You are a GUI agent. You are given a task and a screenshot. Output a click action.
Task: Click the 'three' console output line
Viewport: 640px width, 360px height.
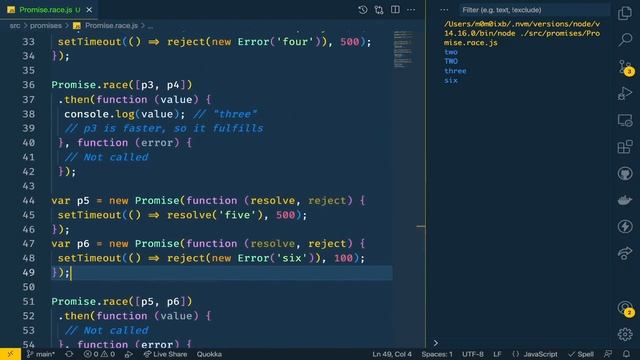[x=455, y=71]
